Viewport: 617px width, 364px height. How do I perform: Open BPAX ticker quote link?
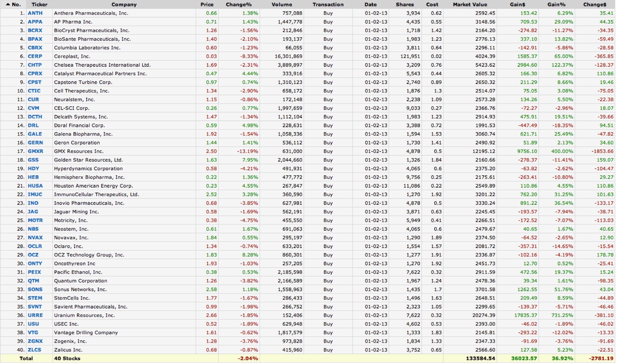[x=35, y=39]
